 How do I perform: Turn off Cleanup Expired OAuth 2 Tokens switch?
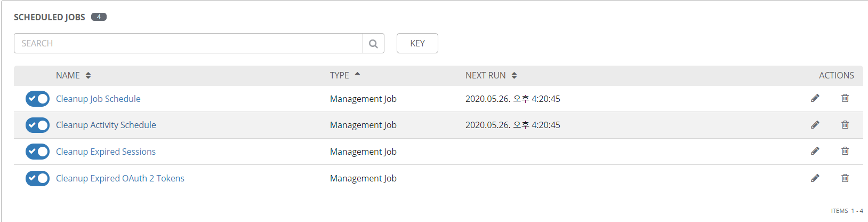pyautogui.click(x=37, y=178)
